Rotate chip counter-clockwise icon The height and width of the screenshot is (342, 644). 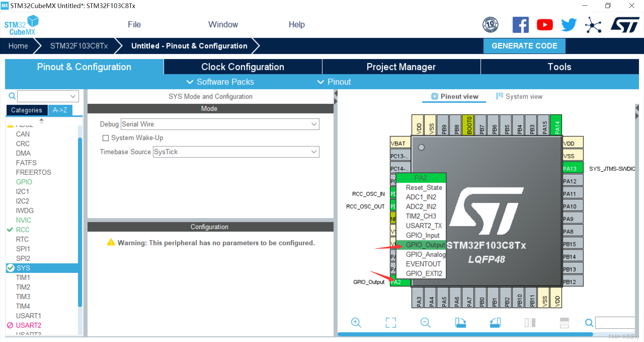(495, 323)
